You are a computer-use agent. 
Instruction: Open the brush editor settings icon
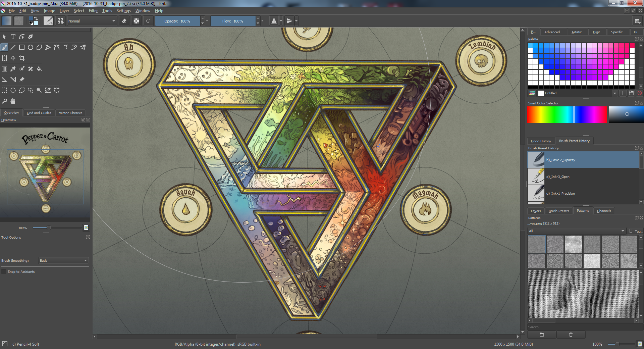click(48, 21)
